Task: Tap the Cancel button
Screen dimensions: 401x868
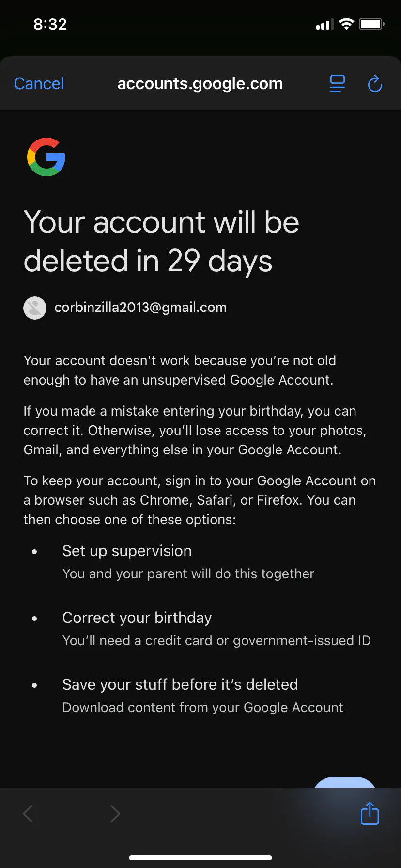Action: pos(39,84)
